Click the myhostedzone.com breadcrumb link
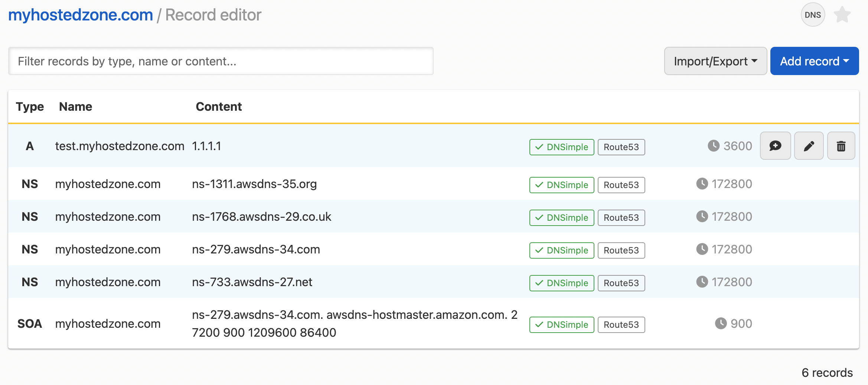Viewport: 868px width, 385px height. tap(81, 15)
